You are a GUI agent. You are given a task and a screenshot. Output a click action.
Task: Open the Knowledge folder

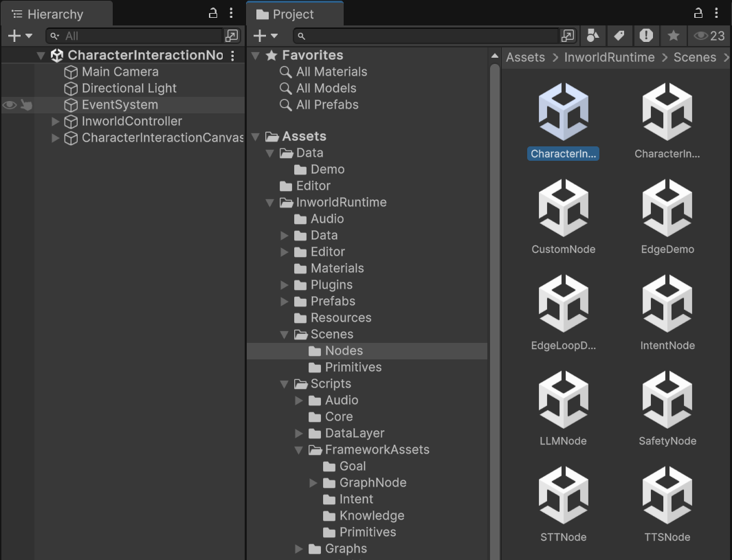[x=372, y=515]
